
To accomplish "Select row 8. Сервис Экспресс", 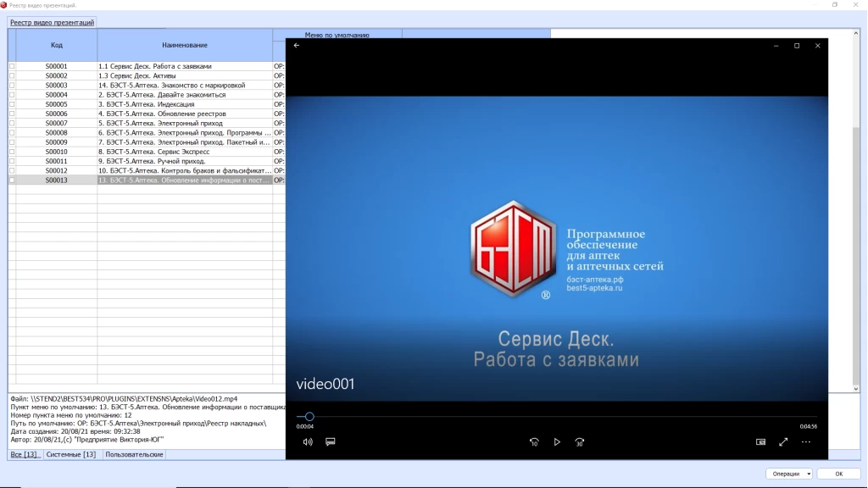I will click(x=185, y=152).
